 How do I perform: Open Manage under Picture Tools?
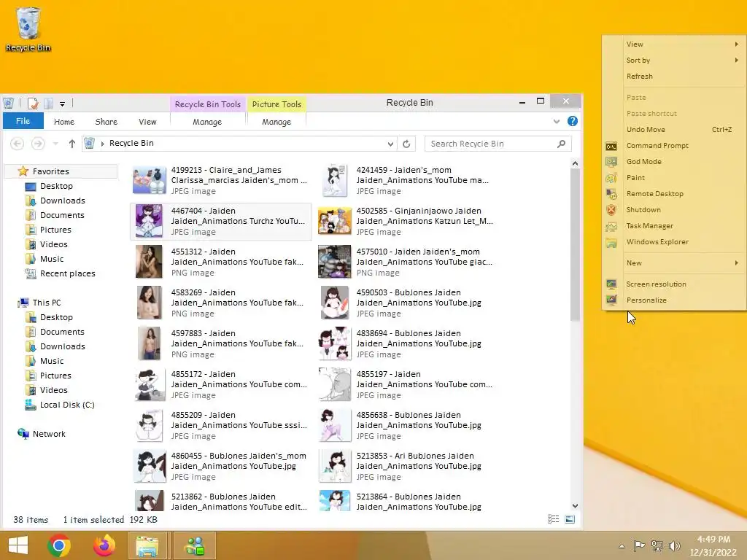click(x=276, y=122)
